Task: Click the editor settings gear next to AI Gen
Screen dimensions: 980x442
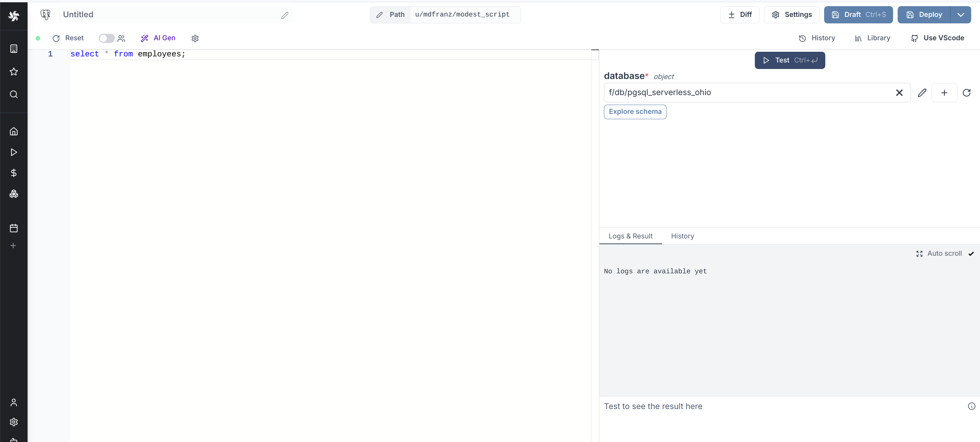Action: coord(195,38)
